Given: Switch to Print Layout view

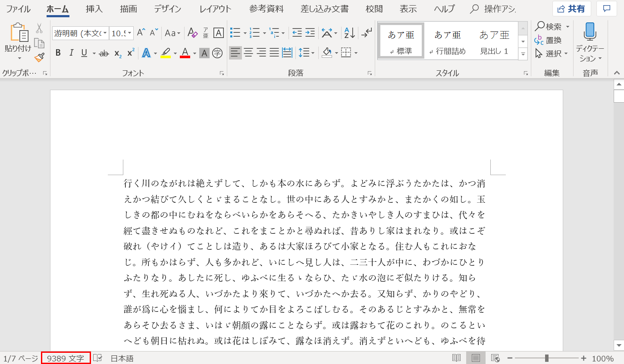Looking at the screenshot, I should (x=476, y=358).
